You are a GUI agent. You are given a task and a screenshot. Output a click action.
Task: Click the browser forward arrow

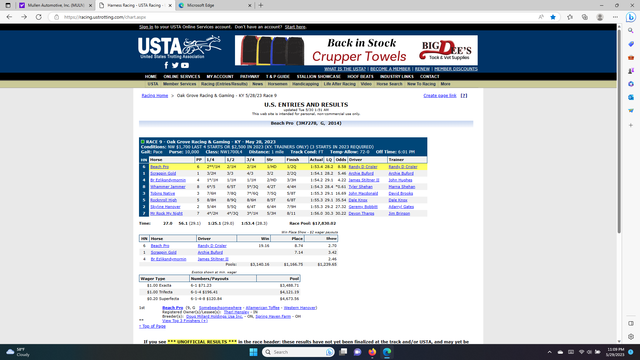click(24, 17)
